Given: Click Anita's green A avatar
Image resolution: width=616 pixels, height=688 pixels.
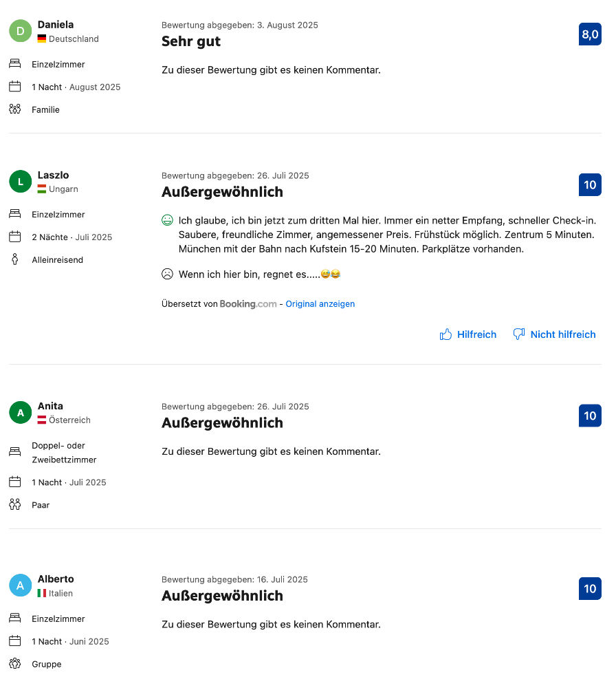Looking at the screenshot, I should pyautogui.click(x=20, y=412).
